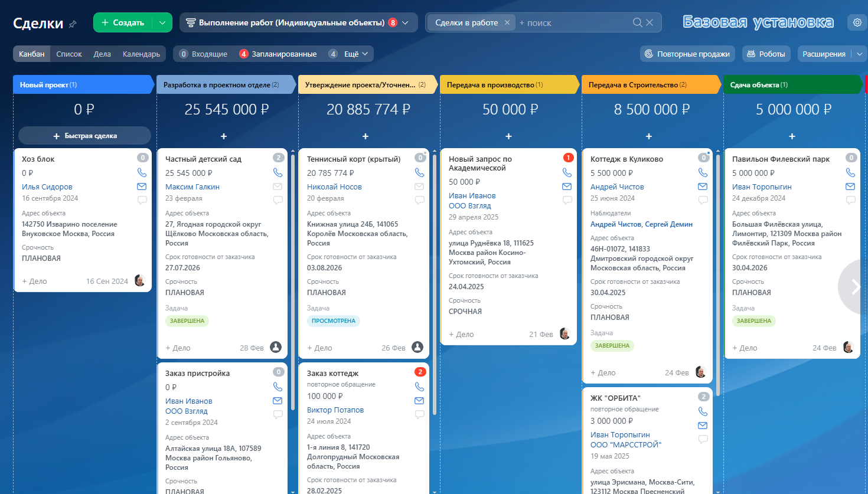Add deal in Утверждение проекта column

pos(366,136)
